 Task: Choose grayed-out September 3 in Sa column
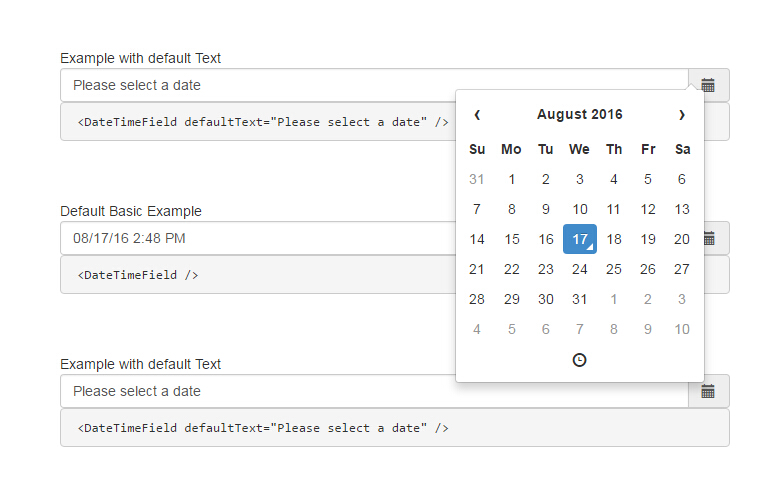[x=682, y=299]
